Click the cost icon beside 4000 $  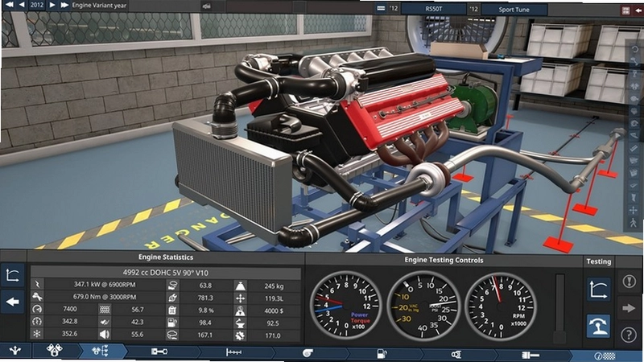coord(240,311)
